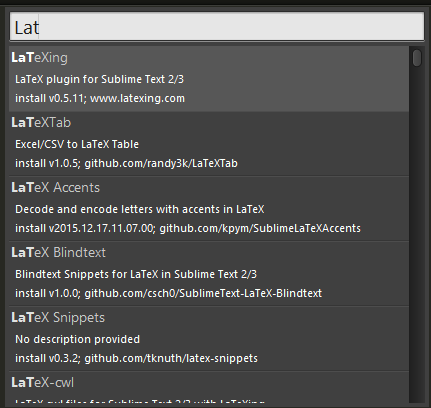Click the scrollbar thumb of package list
This screenshot has width=431, height=408.
(x=417, y=58)
